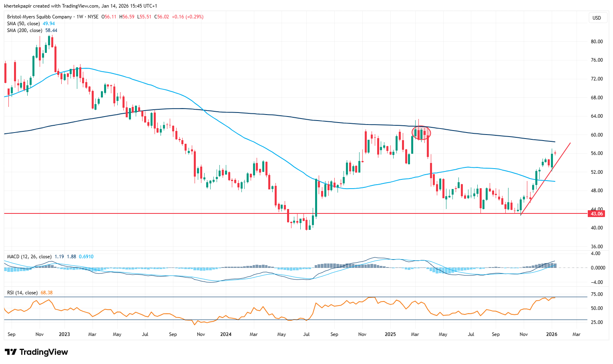Click the red 43.06 price label

[597, 214]
